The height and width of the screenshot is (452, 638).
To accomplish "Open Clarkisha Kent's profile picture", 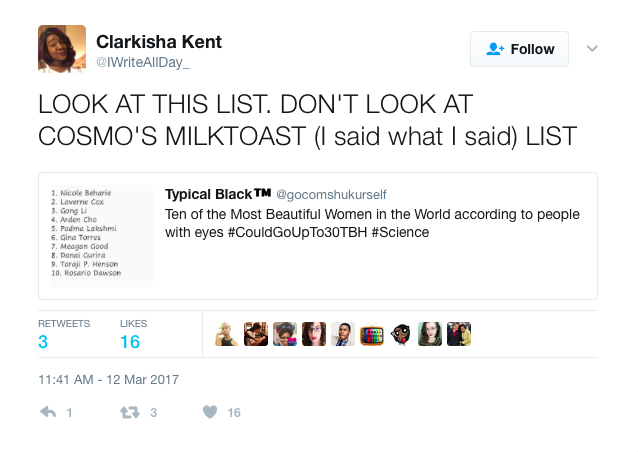I will (x=61, y=49).
